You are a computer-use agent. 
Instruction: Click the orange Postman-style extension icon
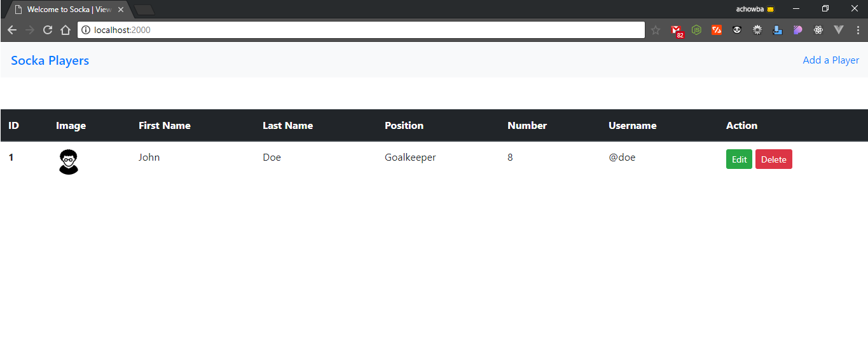pyautogui.click(x=717, y=30)
